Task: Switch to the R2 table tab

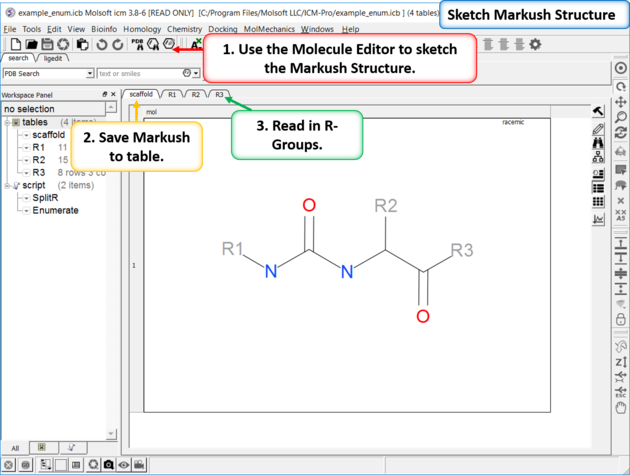Action: [196, 94]
